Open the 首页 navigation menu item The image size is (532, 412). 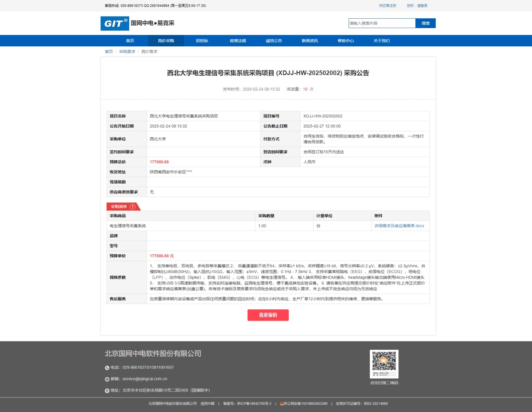[x=130, y=41]
